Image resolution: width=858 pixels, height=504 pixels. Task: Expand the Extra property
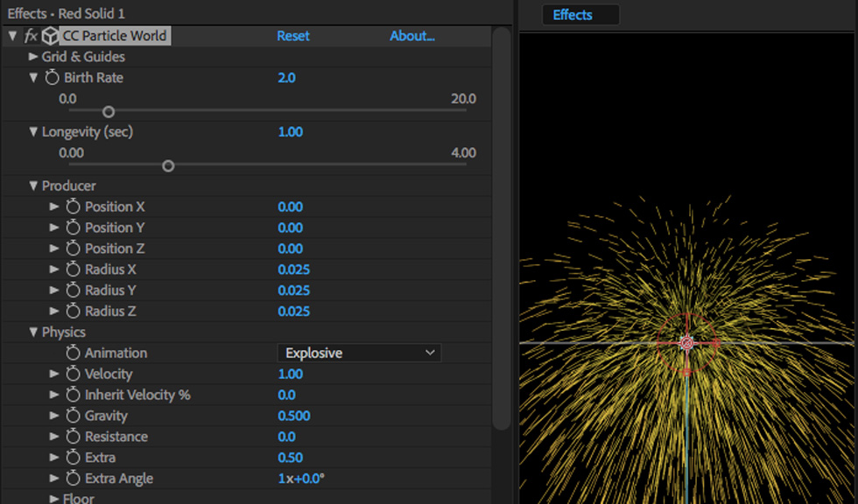click(x=53, y=458)
